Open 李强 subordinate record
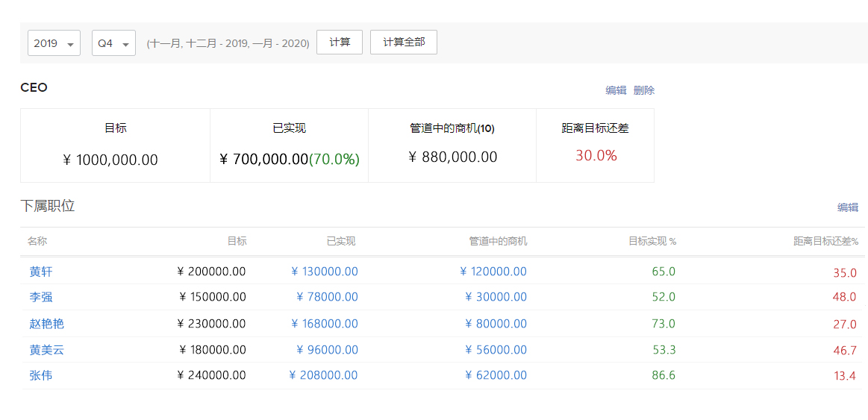The image size is (868, 420). point(41,297)
